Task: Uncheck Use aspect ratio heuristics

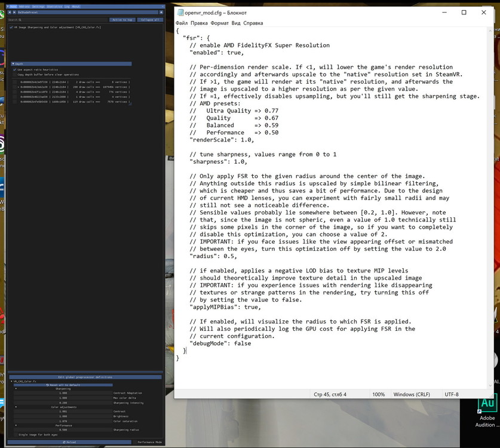Action: pos(15,69)
